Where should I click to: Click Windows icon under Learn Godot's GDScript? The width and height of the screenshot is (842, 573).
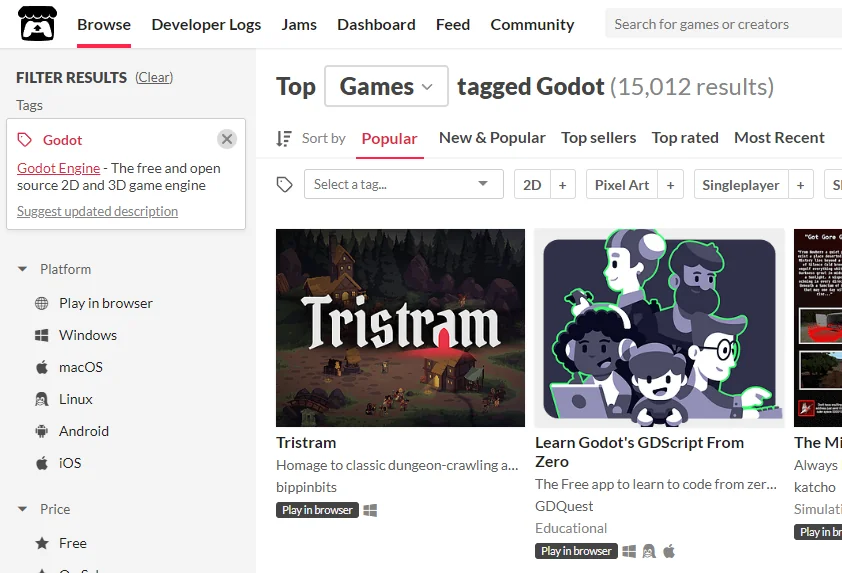point(629,551)
